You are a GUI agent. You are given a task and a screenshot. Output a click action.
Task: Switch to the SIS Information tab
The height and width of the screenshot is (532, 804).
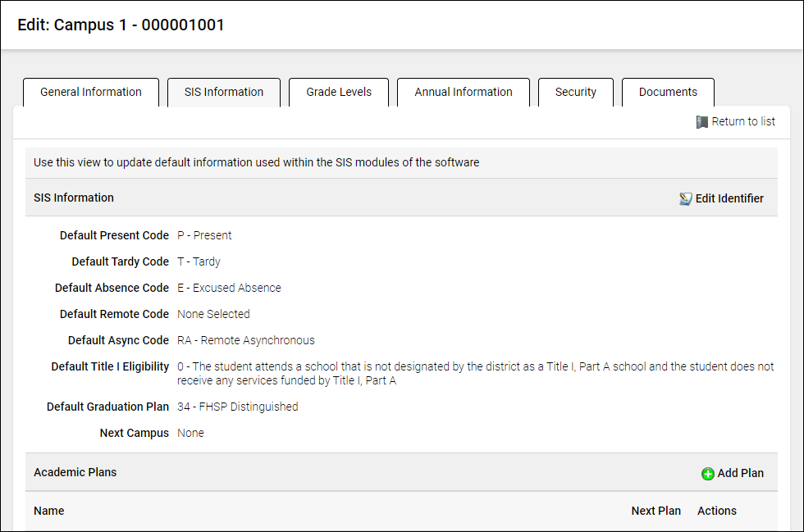(224, 93)
